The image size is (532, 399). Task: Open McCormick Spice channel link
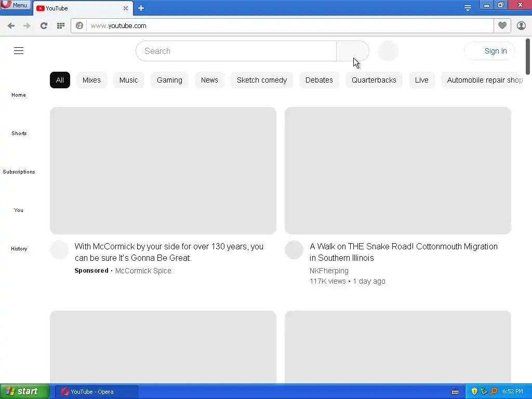pyautogui.click(x=143, y=271)
